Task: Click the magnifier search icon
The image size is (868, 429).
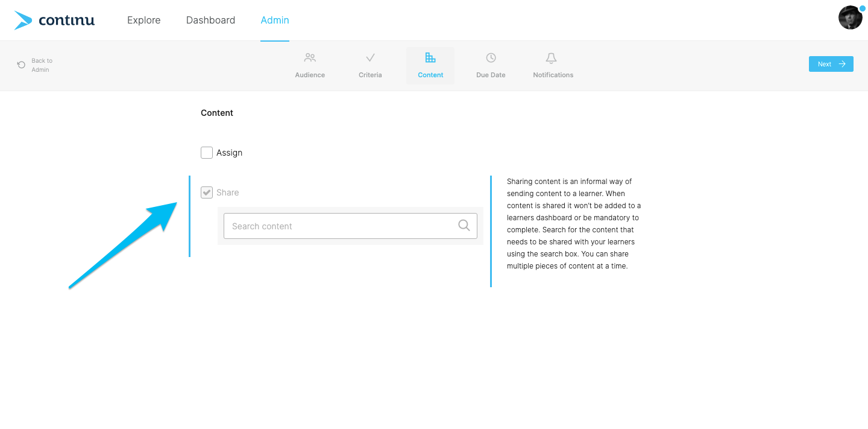Action: [x=464, y=225]
